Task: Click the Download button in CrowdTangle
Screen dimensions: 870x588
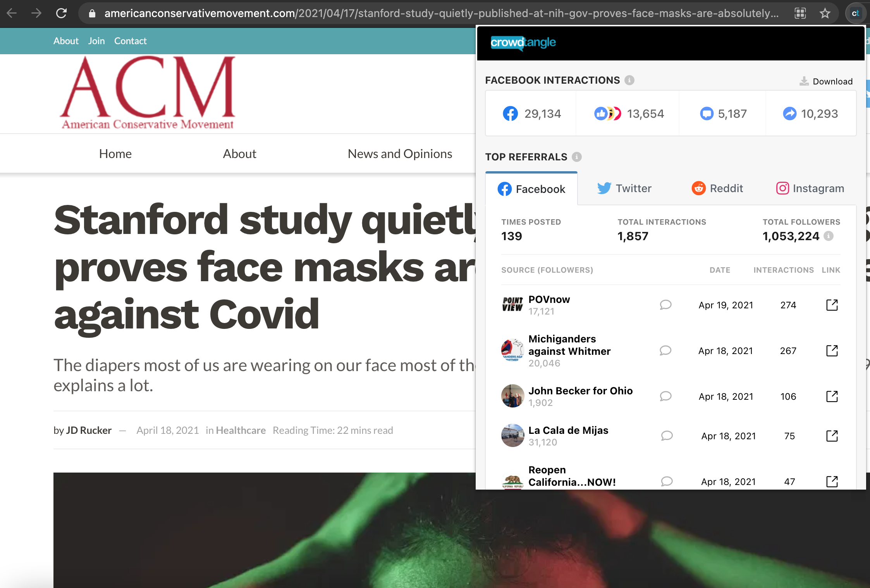Action: [826, 81]
